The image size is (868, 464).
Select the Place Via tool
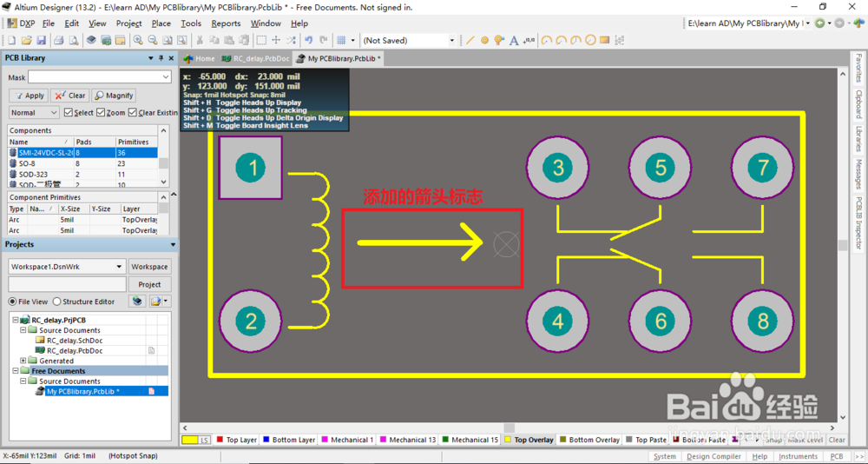tap(499, 41)
